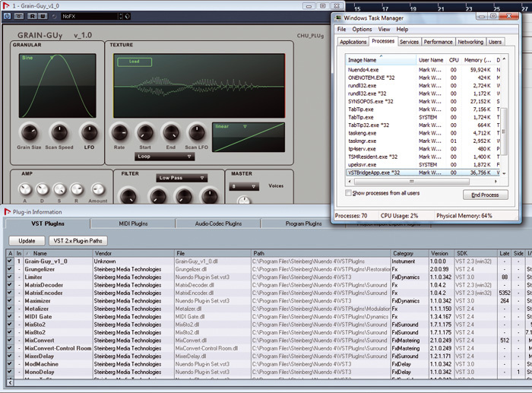
Task: Toggle the plug-in power bypass button
Action: tap(8, 16)
